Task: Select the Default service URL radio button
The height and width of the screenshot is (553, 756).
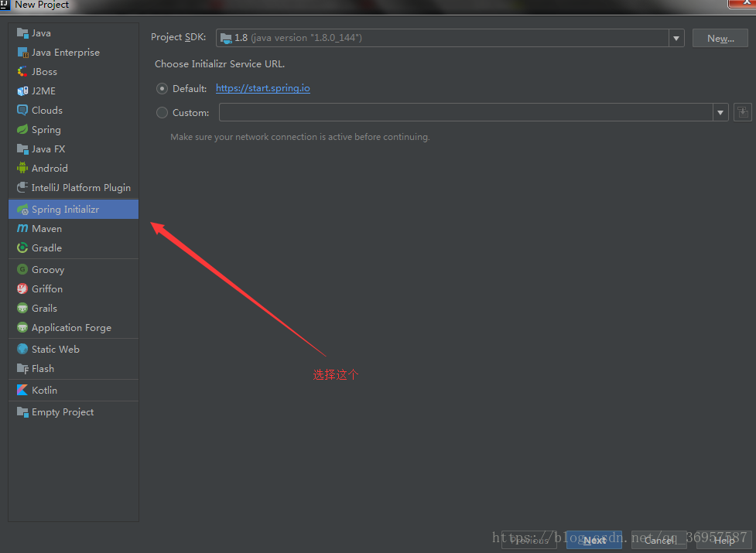Action: click(x=162, y=89)
